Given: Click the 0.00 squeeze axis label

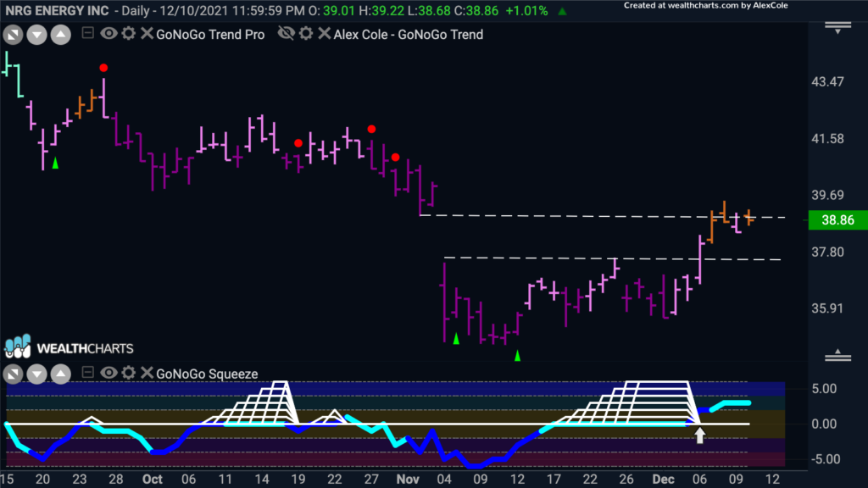Looking at the screenshot, I should pyautogui.click(x=824, y=424).
